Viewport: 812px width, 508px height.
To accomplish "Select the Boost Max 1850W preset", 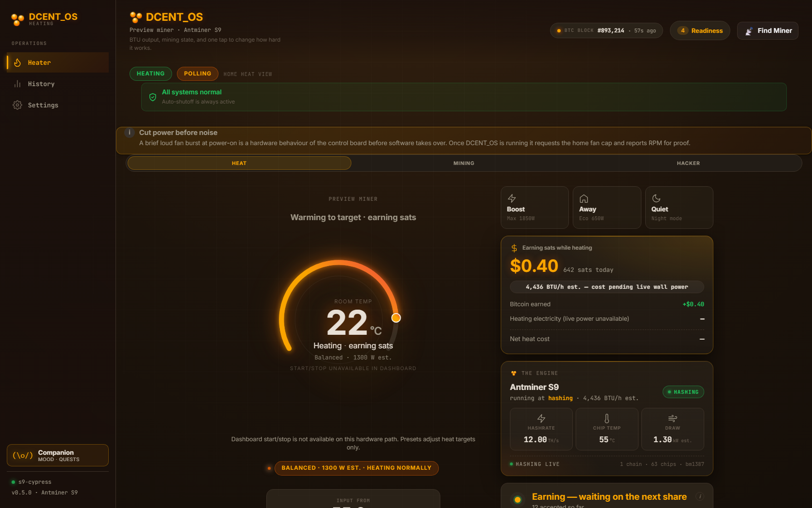I will pos(535,208).
